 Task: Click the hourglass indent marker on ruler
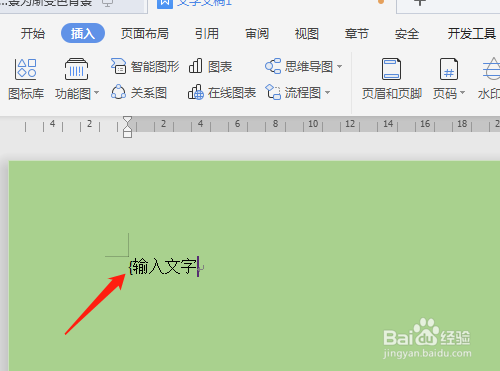[127, 127]
